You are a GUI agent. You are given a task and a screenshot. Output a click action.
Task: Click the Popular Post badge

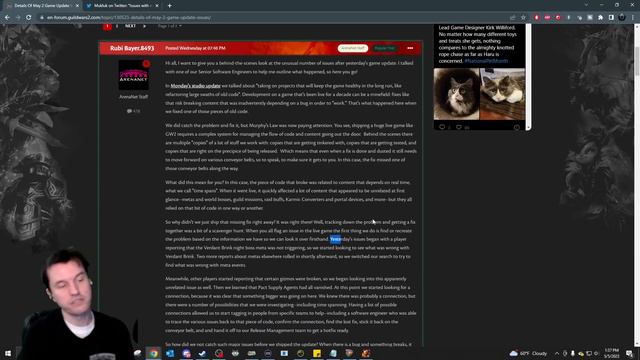tap(384, 48)
